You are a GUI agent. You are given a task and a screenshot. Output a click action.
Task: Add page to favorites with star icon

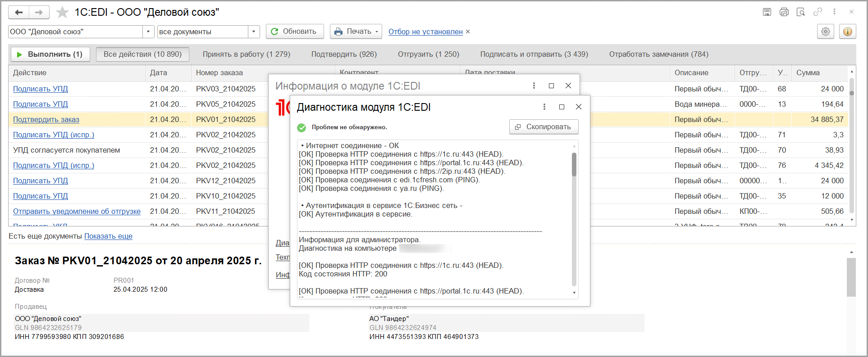62,12
